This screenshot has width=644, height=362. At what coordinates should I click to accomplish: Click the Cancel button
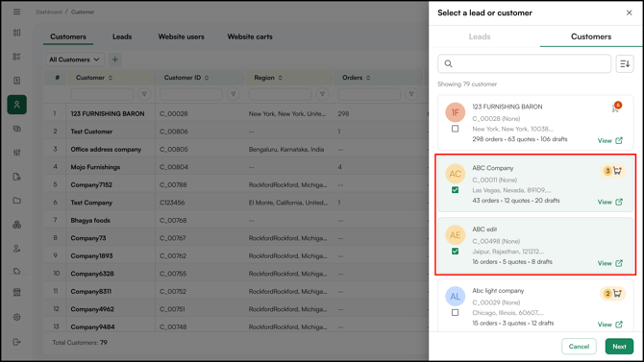[579, 347]
